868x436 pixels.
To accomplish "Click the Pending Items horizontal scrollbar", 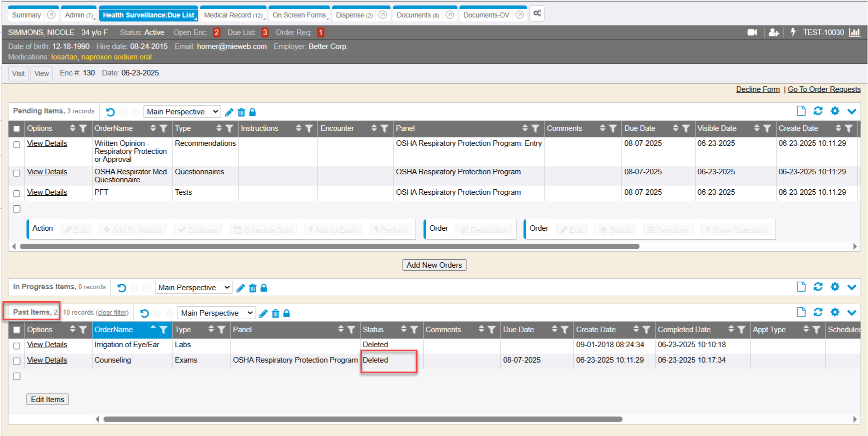I will [x=329, y=246].
